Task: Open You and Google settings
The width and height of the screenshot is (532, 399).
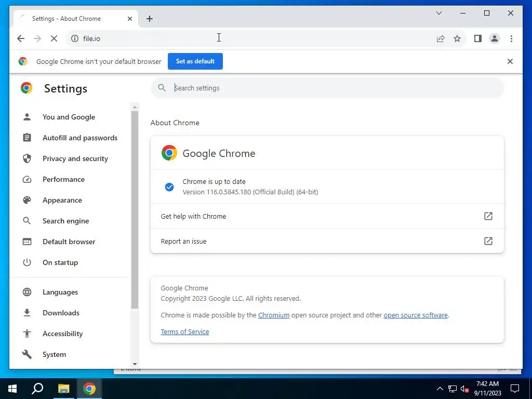Action: tap(69, 117)
